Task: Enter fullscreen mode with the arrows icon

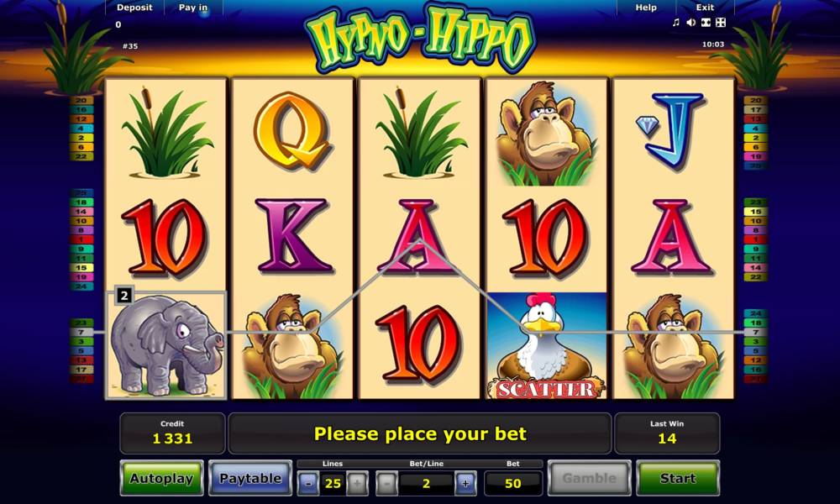Action: click(721, 23)
